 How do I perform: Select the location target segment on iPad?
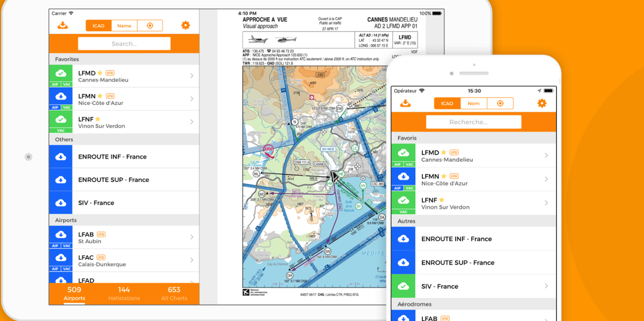pyautogui.click(x=150, y=26)
